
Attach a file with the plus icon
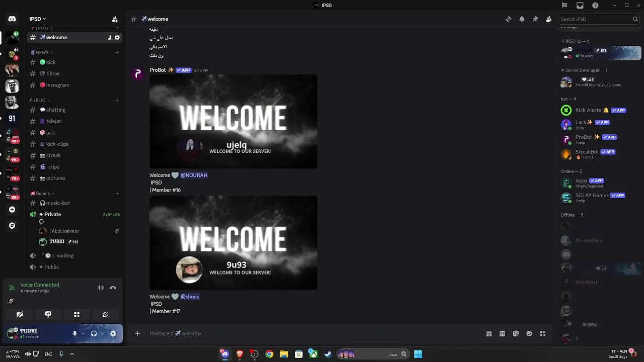pos(137,333)
